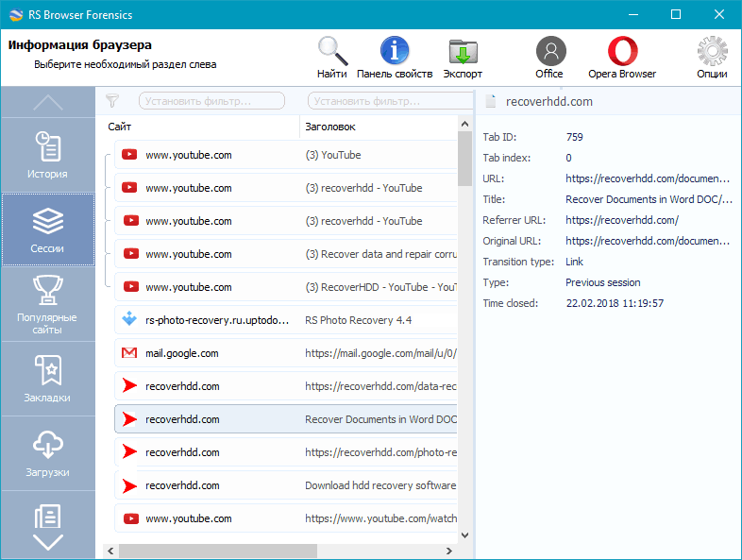742x560 pixels.
Task: Select the Download hdd recovery software row
Action: coord(286,485)
